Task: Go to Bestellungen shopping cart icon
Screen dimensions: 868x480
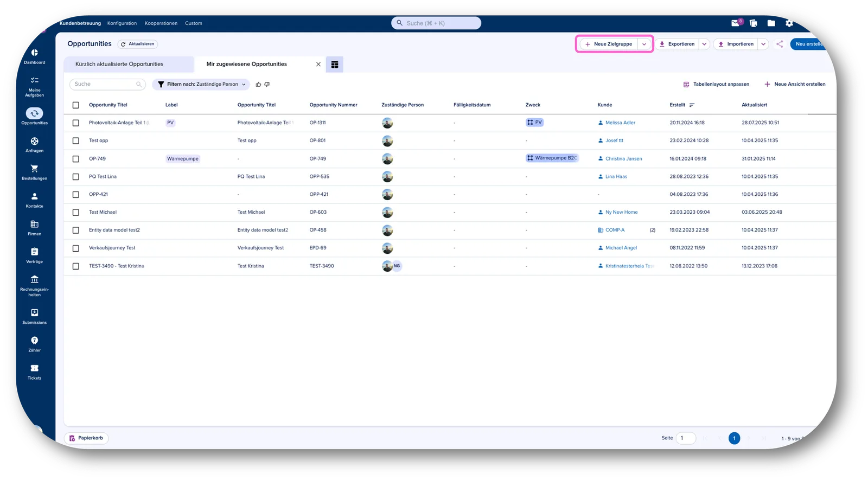Action: [34, 172]
